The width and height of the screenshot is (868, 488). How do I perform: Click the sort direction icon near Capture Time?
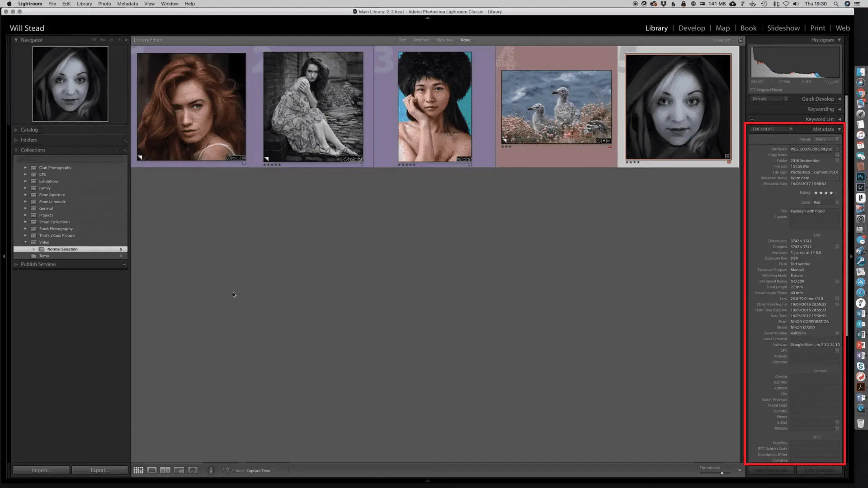tap(273, 470)
